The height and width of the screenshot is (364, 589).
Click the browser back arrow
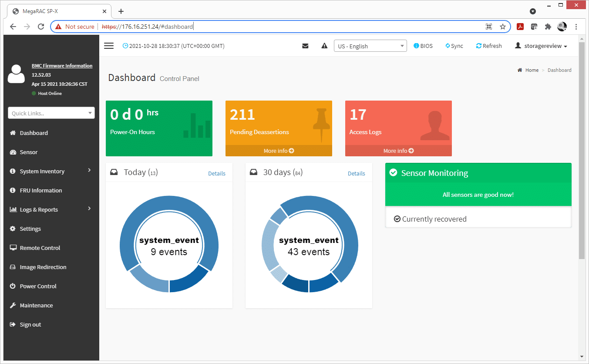click(x=13, y=27)
